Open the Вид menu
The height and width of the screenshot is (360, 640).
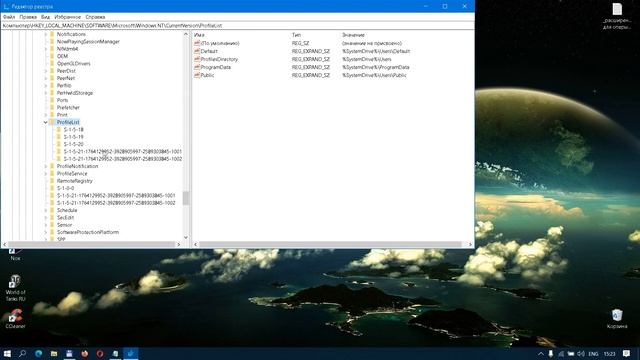pyautogui.click(x=45, y=17)
